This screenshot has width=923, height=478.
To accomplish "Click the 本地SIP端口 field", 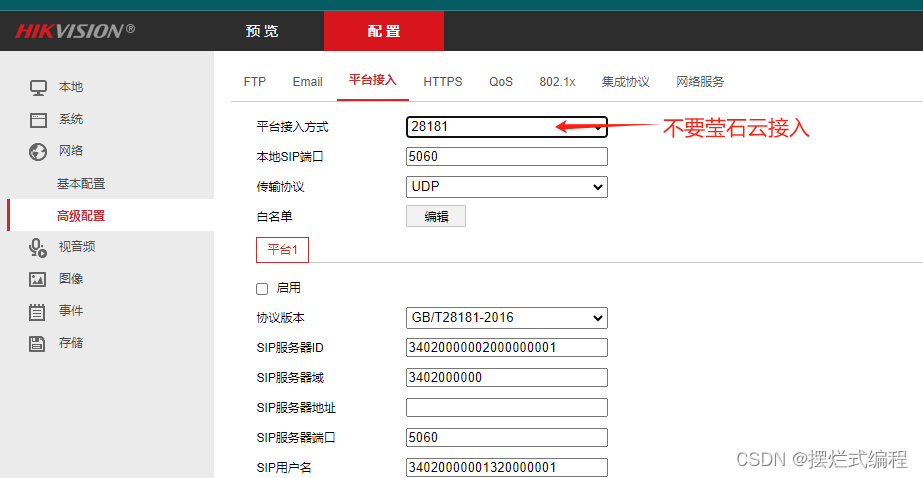I will [x=507, y=157].
